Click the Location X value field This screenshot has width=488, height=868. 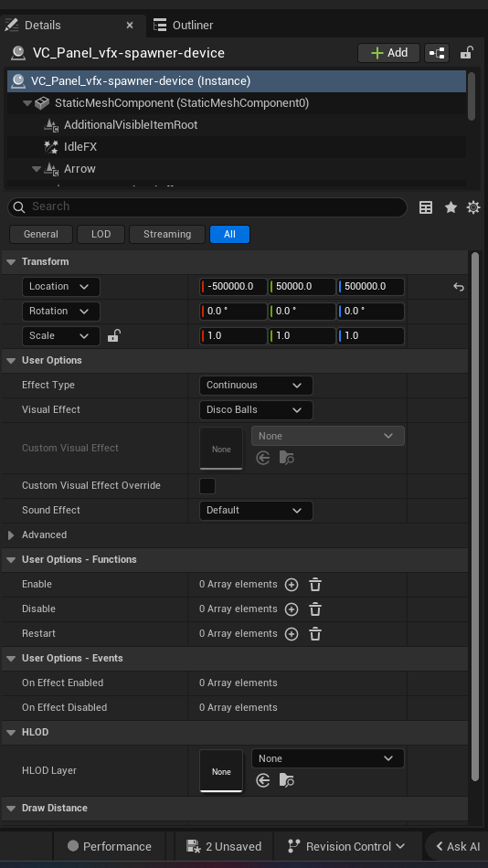(233, 287)
